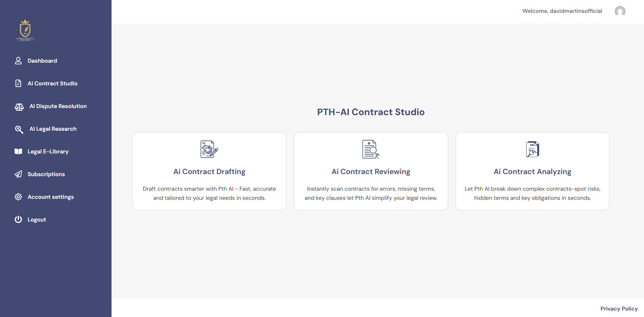Click the paper plane Subscriptions icon
Viewport: 644px width, 317px height.
coord(18,174)
